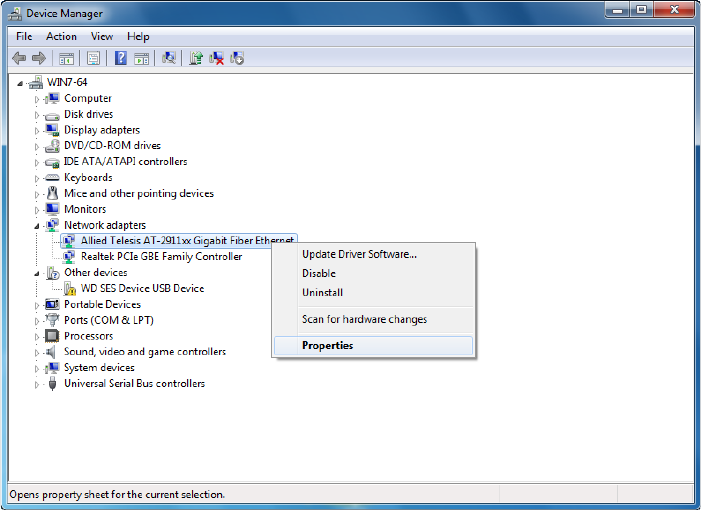
Task: Select Disable in the context menu
Action: [x=319, y=273]
